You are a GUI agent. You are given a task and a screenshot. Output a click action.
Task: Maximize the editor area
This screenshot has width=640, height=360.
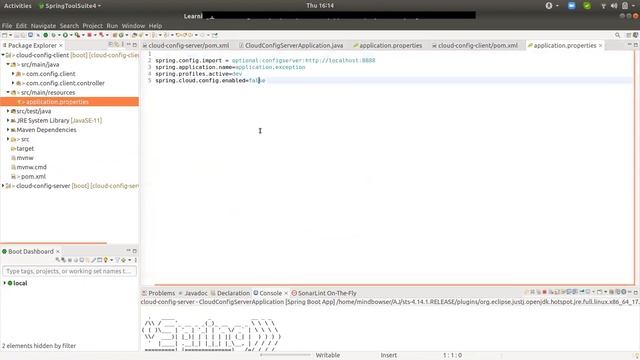click(x=636, y=45)
